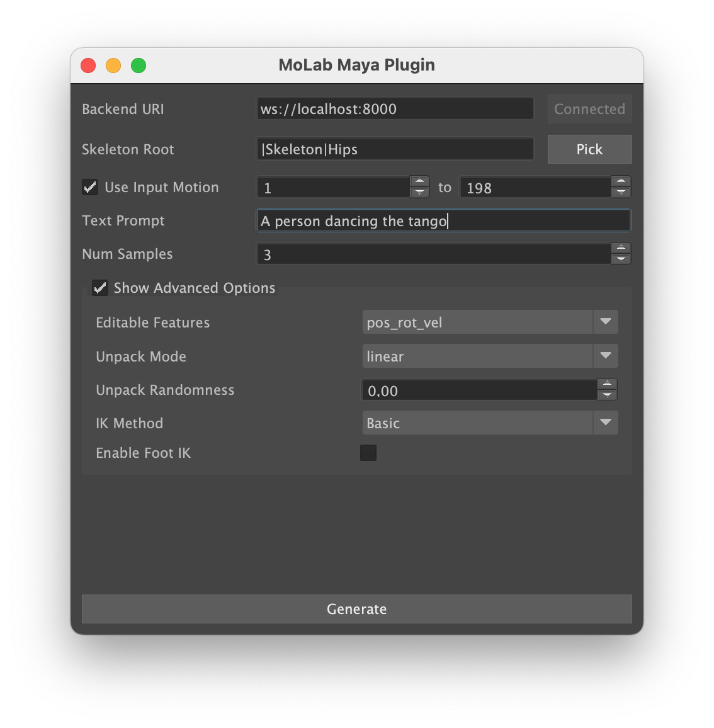Pick the skeleton root with Pick button
Viewport: 714px width, 728px height.
tap(589, 149)
